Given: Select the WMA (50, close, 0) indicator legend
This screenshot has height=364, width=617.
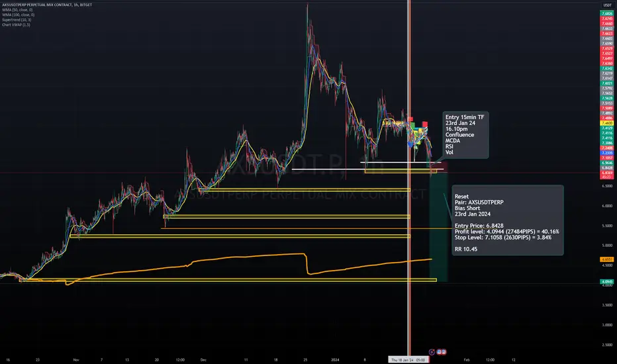Looking at the screenshot, I should [x=17, y=10].
